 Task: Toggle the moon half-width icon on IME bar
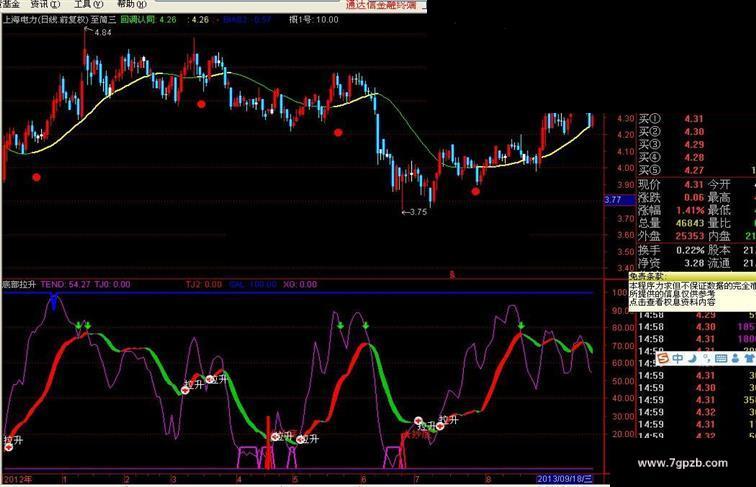coord(692,358)
